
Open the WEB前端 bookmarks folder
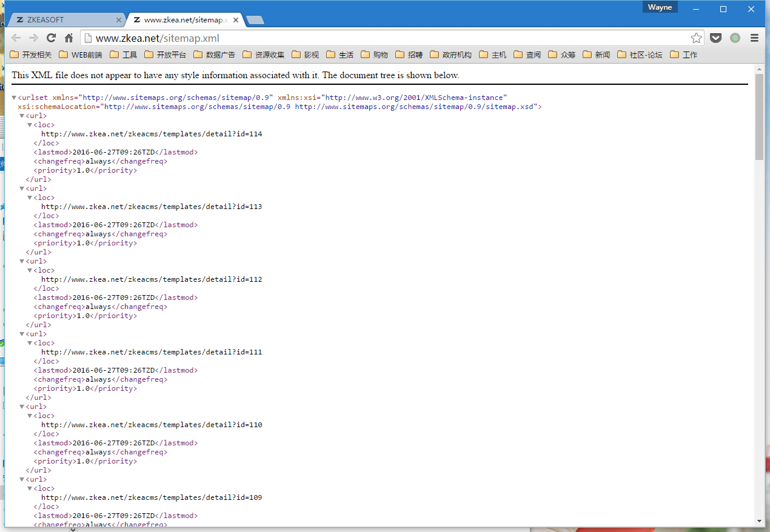tap(81, 55)
